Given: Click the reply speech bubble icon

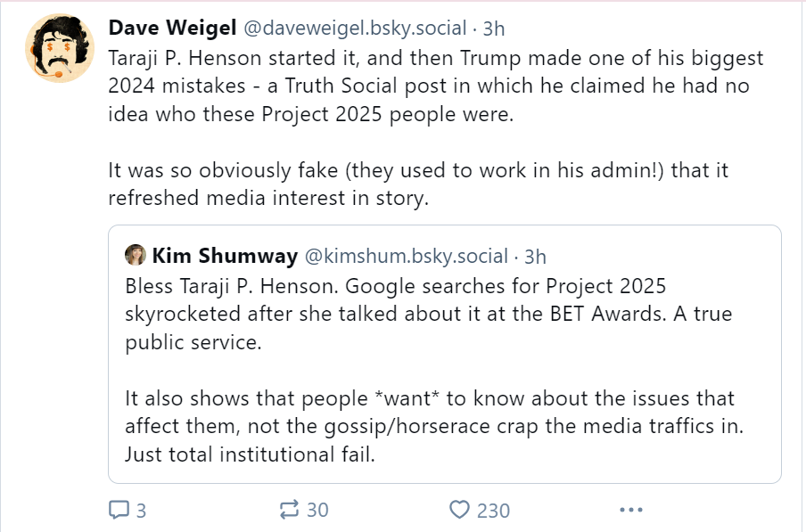Looking at the screenshot, I should (x=119, y=510).
